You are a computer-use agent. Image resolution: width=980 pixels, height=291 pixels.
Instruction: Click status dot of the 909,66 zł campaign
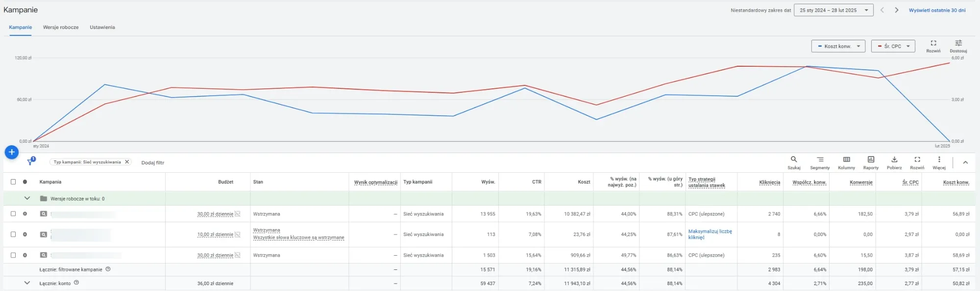(x=25, y=255)
